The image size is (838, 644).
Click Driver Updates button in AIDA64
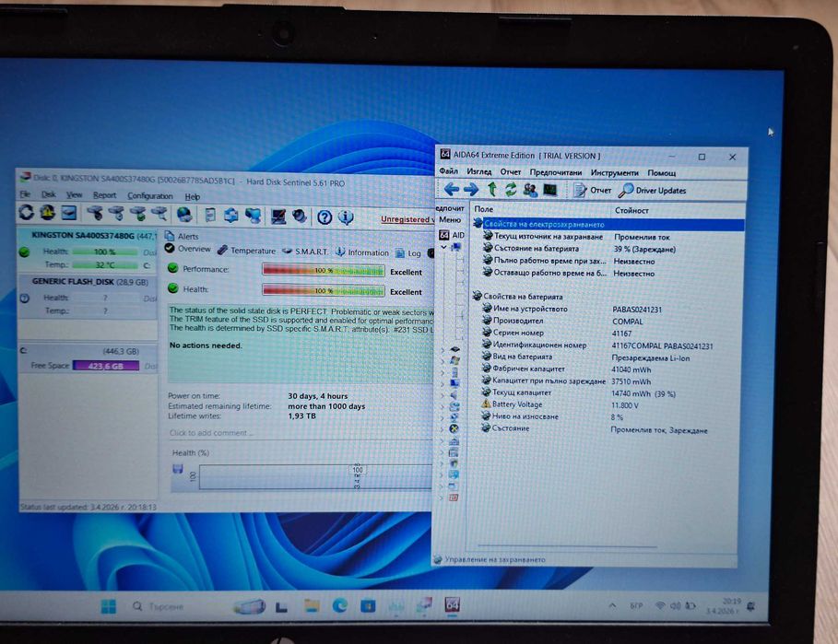click(x=653, y=191)
